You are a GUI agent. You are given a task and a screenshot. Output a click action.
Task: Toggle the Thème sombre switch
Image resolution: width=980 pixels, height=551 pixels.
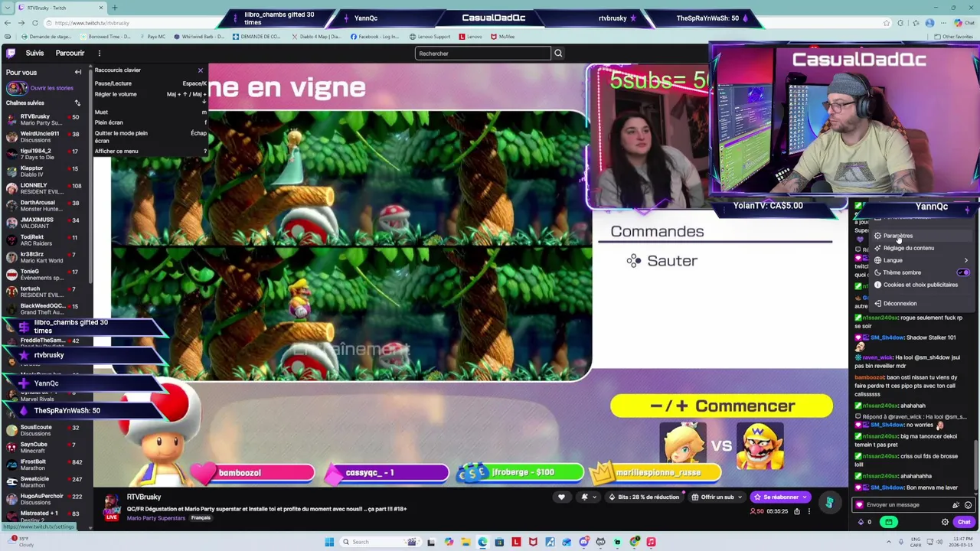pos(963,272)
